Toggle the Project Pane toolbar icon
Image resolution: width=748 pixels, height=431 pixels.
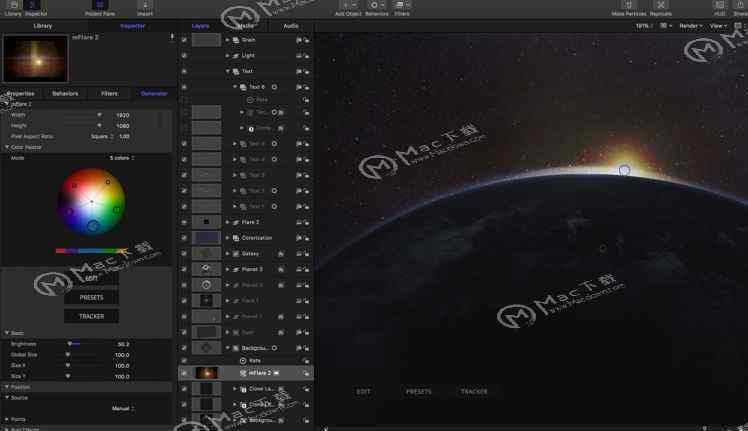pos(100,5)
